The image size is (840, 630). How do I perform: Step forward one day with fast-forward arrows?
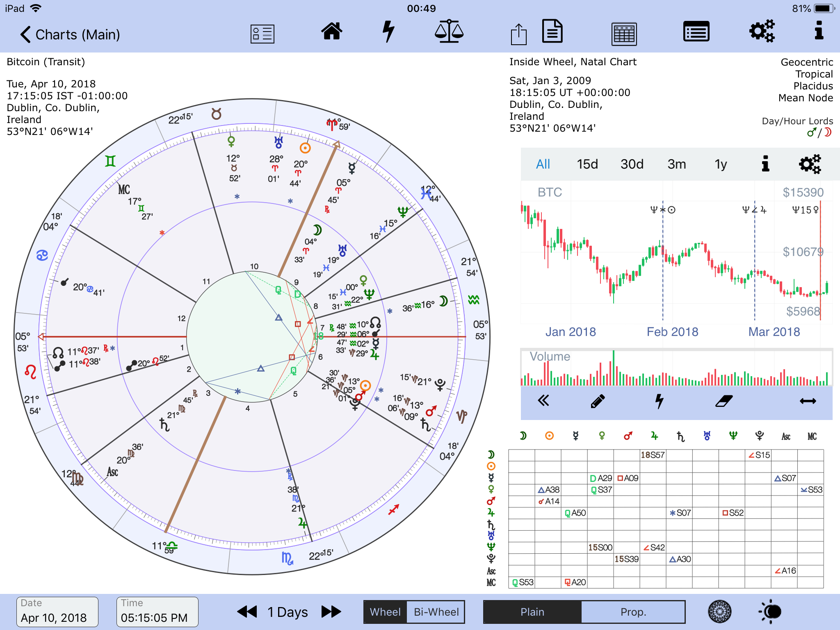[331, 612]
